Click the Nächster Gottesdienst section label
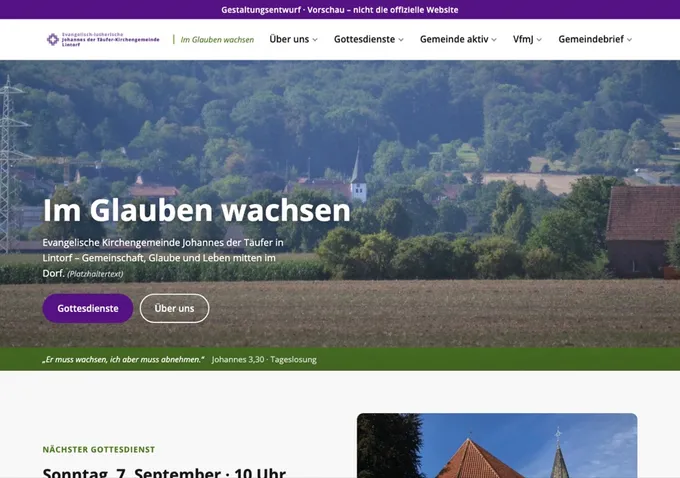The image size is (680, 478). pyautogui.click(x=98, y=450)
